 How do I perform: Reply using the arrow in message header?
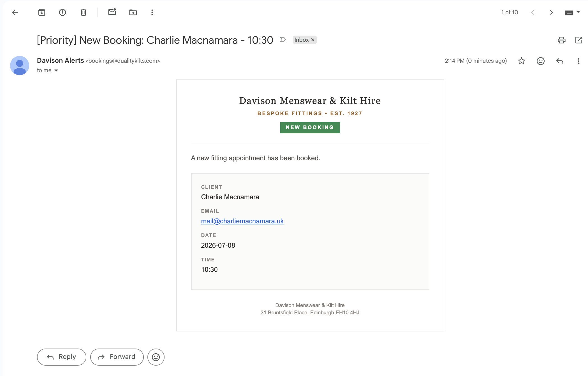tap(560, 61)
